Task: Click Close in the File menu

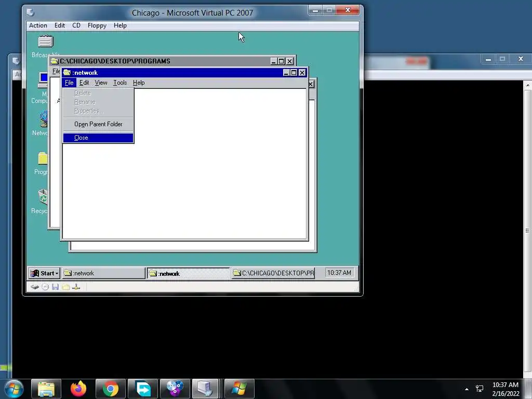Action: point(98,138)
